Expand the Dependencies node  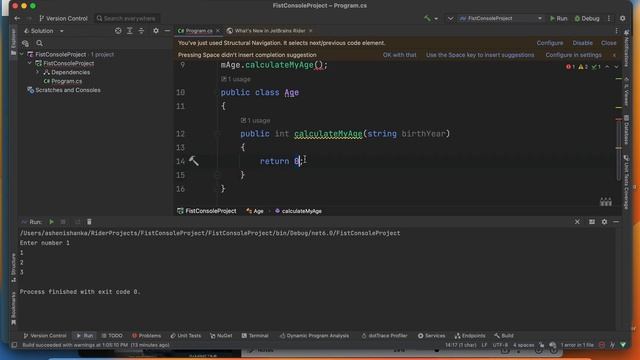tap(38, 72)
